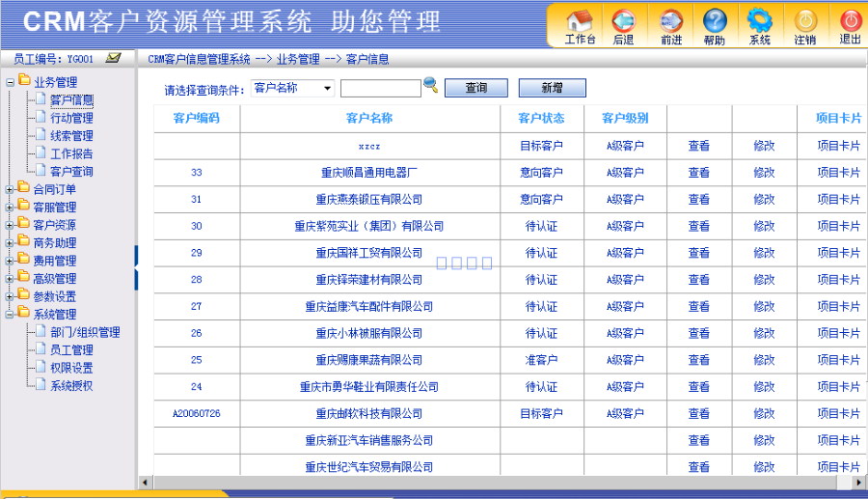Click the page icon beside 线索管理
The width and height of the screenshot is (868, 499).
point(41,134)
